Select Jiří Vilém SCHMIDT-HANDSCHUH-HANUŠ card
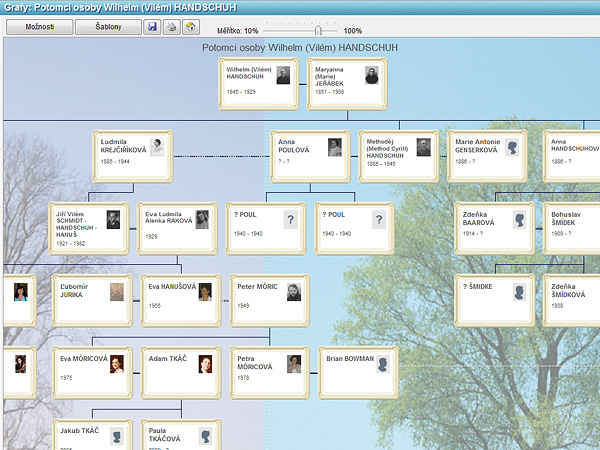Viewport: 600px width, 450px height. click(89, 228)
